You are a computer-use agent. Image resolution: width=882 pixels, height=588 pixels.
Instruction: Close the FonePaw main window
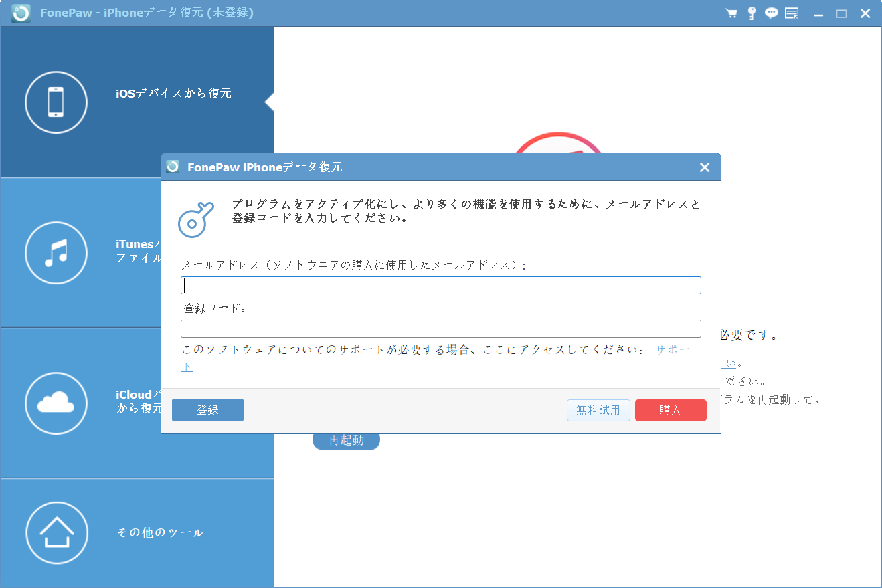865,13
